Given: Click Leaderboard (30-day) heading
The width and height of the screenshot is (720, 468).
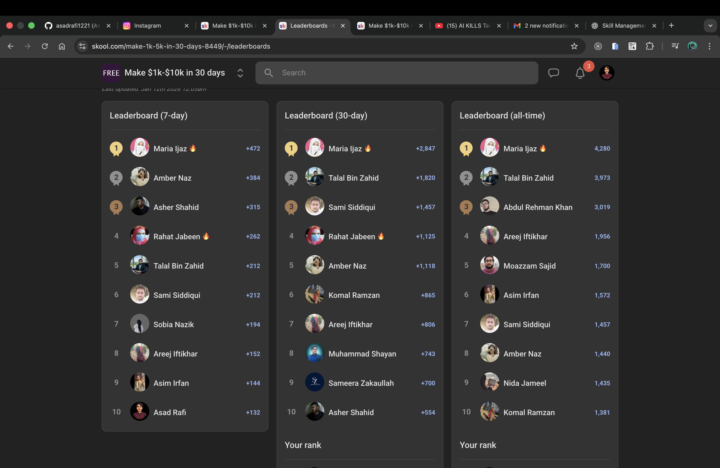Looking at the screenshot, I should tap(326, 115).
